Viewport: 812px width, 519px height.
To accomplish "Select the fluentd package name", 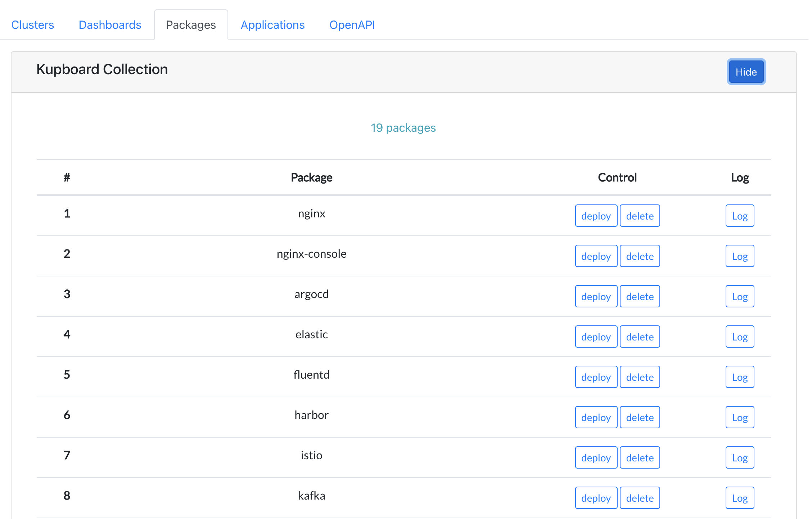I will 311,375.
